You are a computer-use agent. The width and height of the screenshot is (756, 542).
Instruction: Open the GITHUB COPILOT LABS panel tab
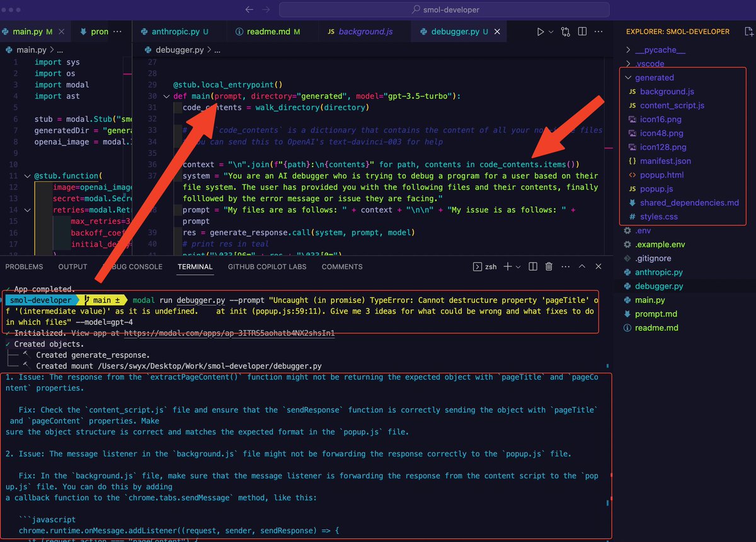click(x=267, y=267)
